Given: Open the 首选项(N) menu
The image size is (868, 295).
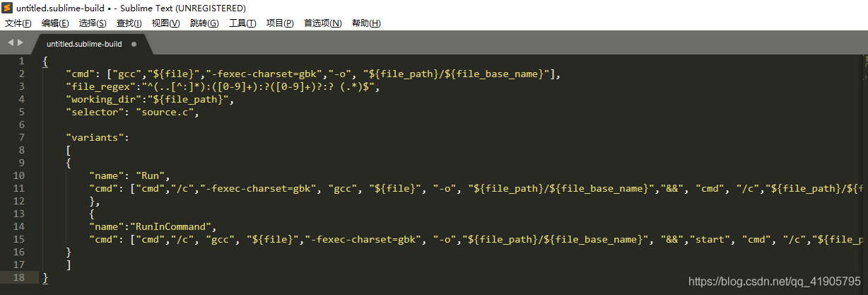Looking at the screenshot, I should (322, 23).
